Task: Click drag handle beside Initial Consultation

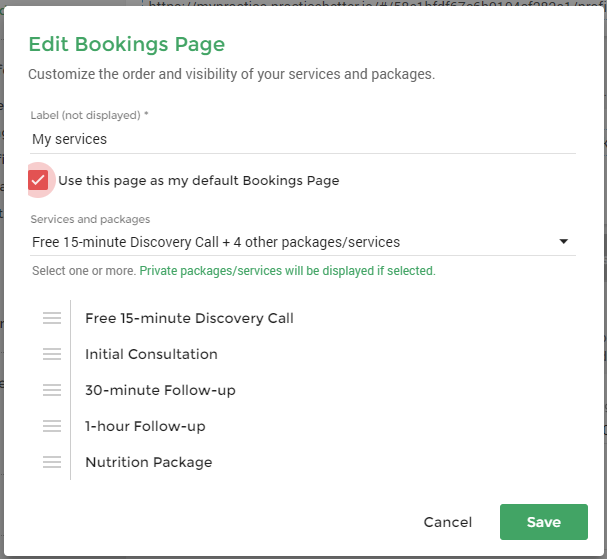Action: (52, 354)
